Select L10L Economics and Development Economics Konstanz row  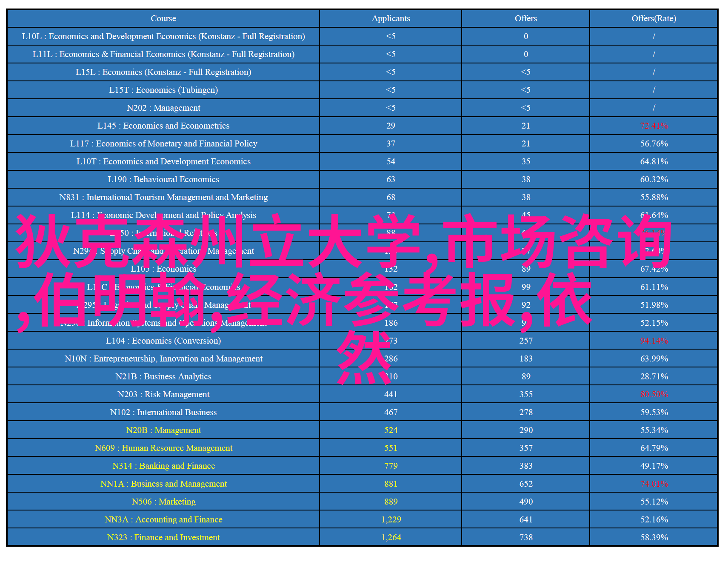[362, 36]
